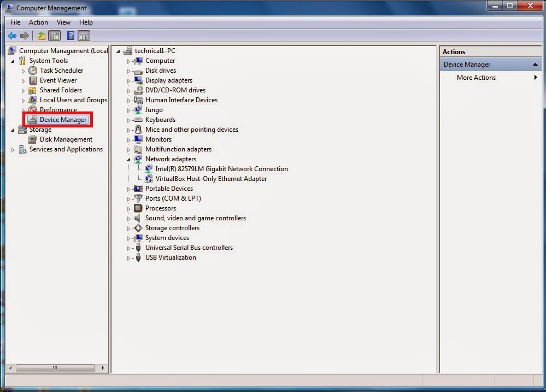The image size is (546, 392).
Task: Select VirtualBox Host-Only Ethernet Adapter
Action: [x=211, y=179]
